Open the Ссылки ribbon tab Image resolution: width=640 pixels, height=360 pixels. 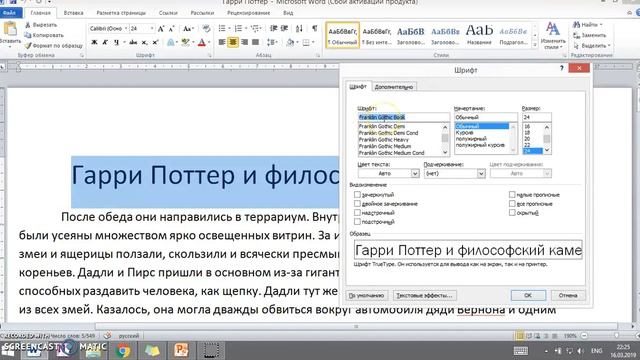coord(168,13)
